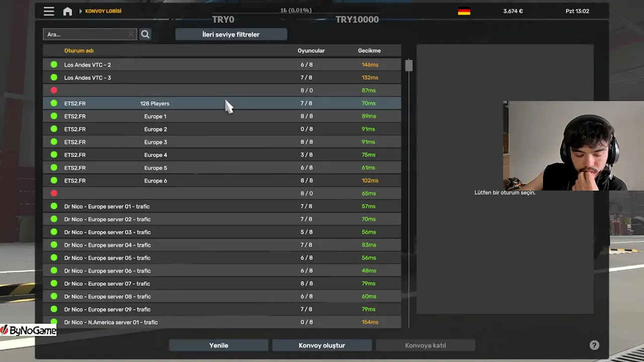Click the 3 / 8 player count
Screen dimensions: 644x362
(x=306, y=155)
